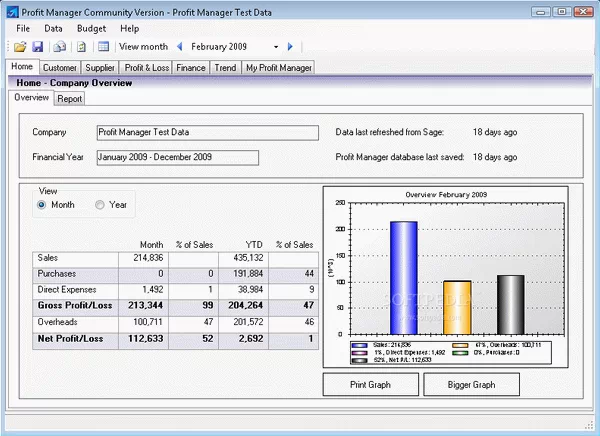Click the Print Graph button
The height and width of the screenshot is (436, 600).
[370, 385]
